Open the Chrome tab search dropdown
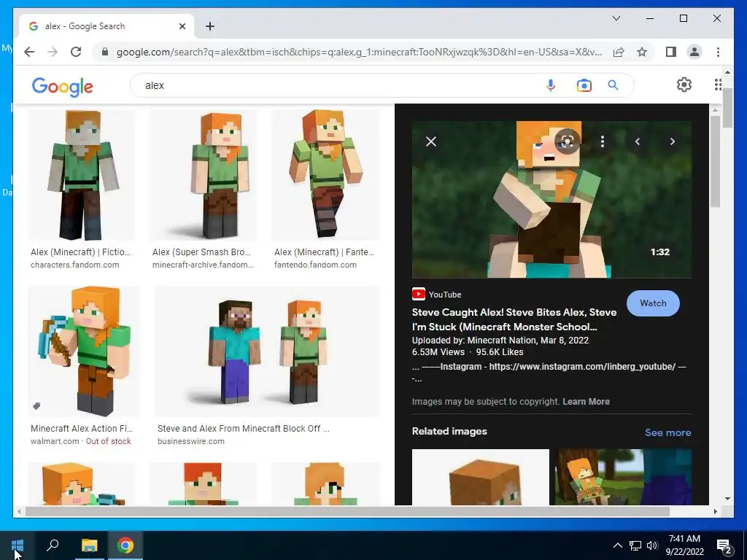 point(616,18)
